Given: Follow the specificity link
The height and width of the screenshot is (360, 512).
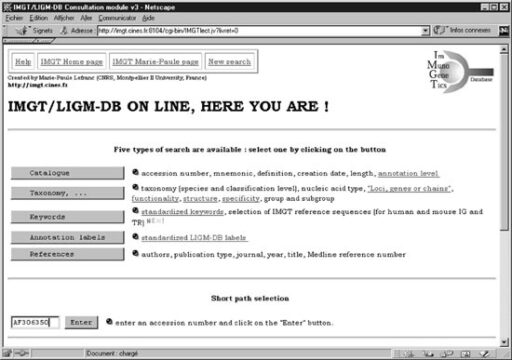Looking at the screenshot, I should click(240, 199).
